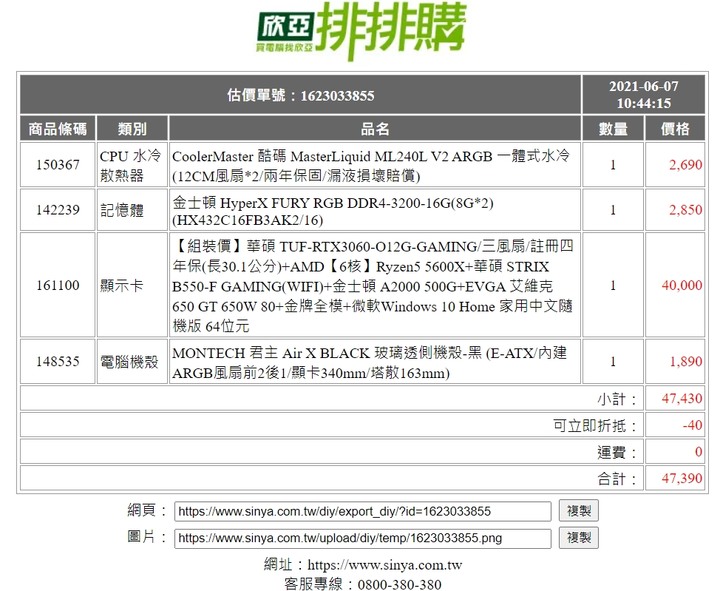This screenshot has width=720, height=591.
Task: Click the HyperX FURY RGB DDR4-3200 product name
Action: tap(333, 211)
